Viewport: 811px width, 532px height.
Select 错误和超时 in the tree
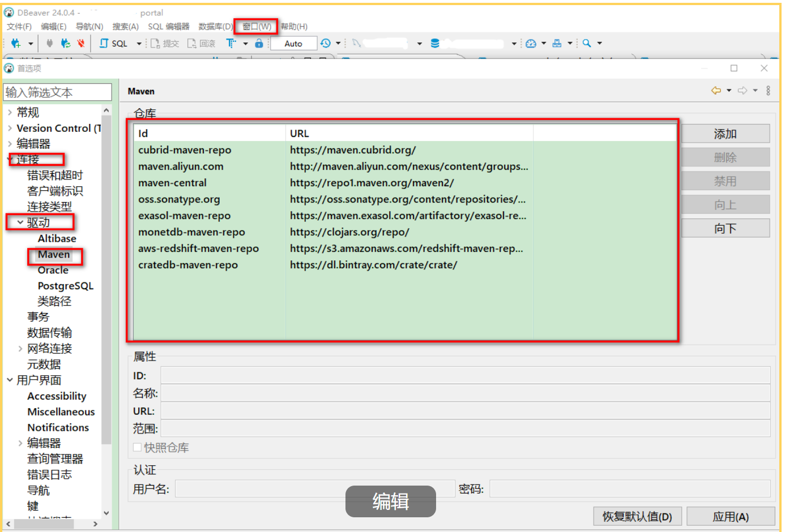click(55, 175)
